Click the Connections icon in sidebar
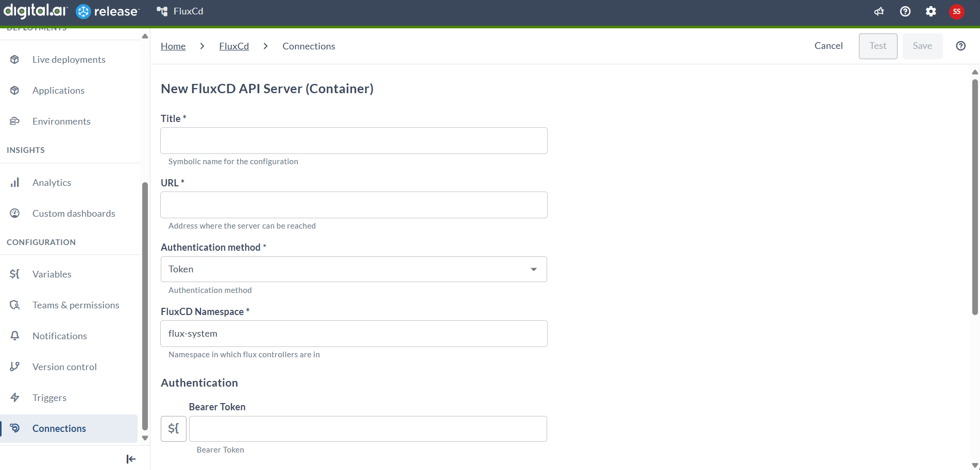 pyautogui.click(x=15, y=428)
